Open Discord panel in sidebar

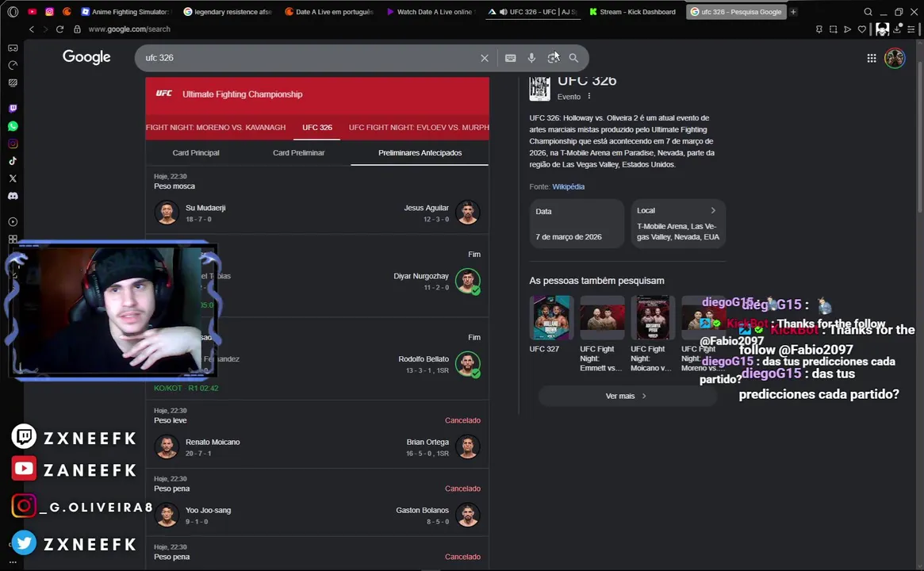[13, 196]
